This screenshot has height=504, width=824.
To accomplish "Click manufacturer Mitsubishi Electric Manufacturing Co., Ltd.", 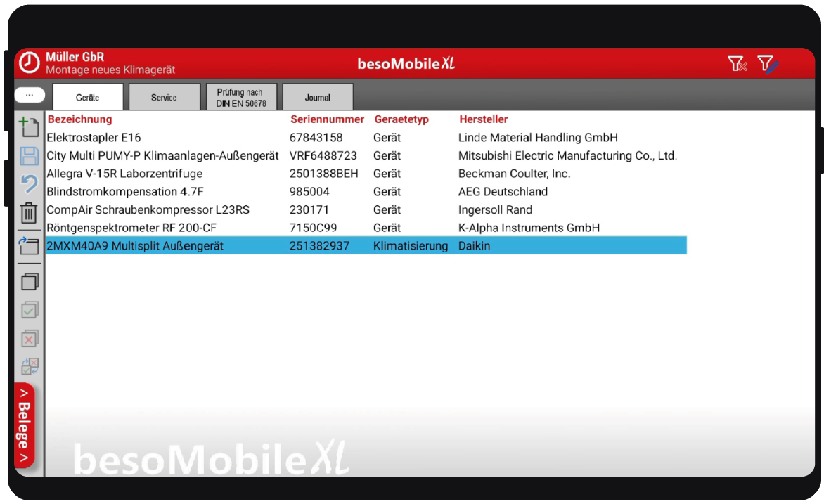I will [x=567, y=155].
